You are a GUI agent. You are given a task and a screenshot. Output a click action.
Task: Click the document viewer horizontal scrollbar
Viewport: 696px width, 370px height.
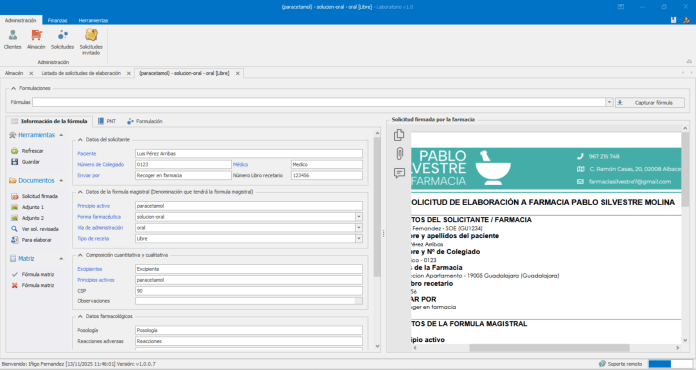coord(549,348)
